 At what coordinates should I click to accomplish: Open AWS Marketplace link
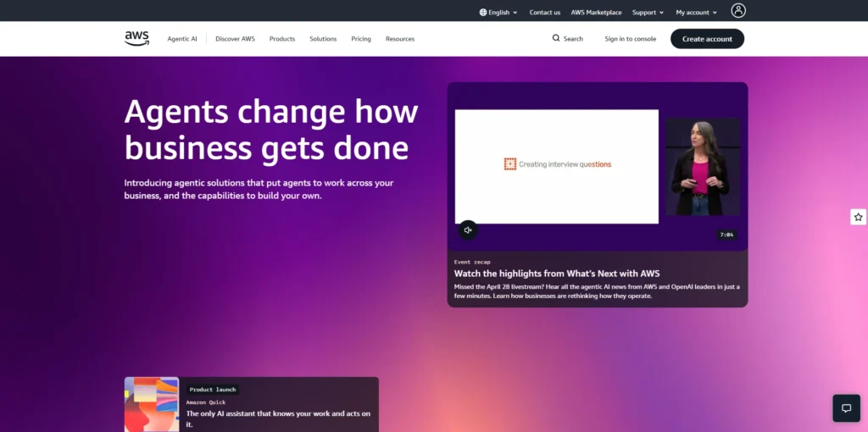(596, 12)
